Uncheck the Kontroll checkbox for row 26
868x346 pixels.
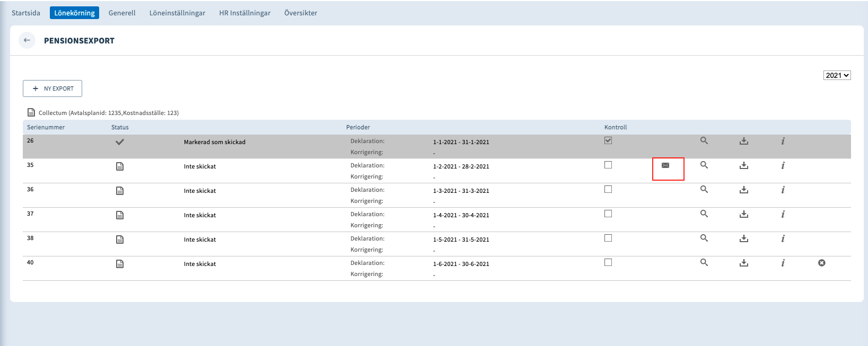tap(608, 140)
